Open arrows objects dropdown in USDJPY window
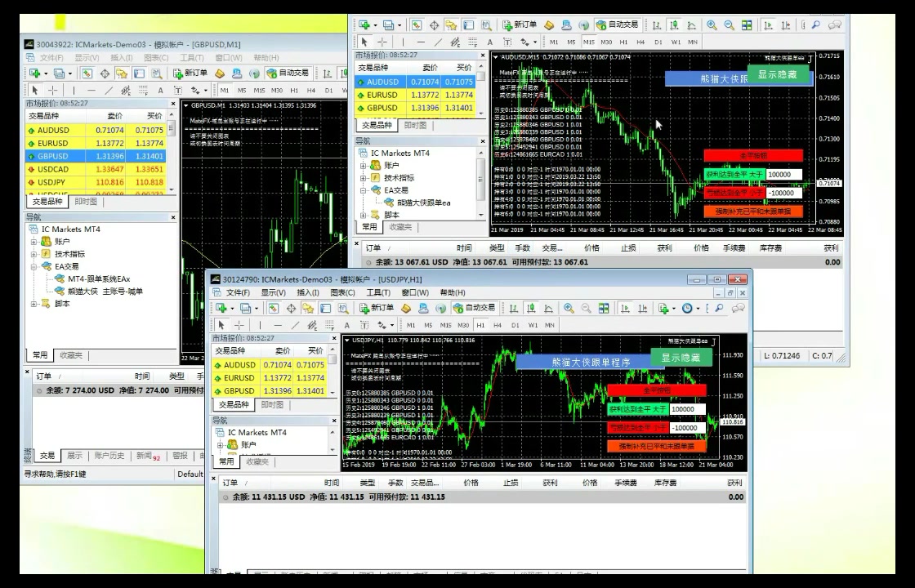Screen dimensions: 915x588 [391, 325]
